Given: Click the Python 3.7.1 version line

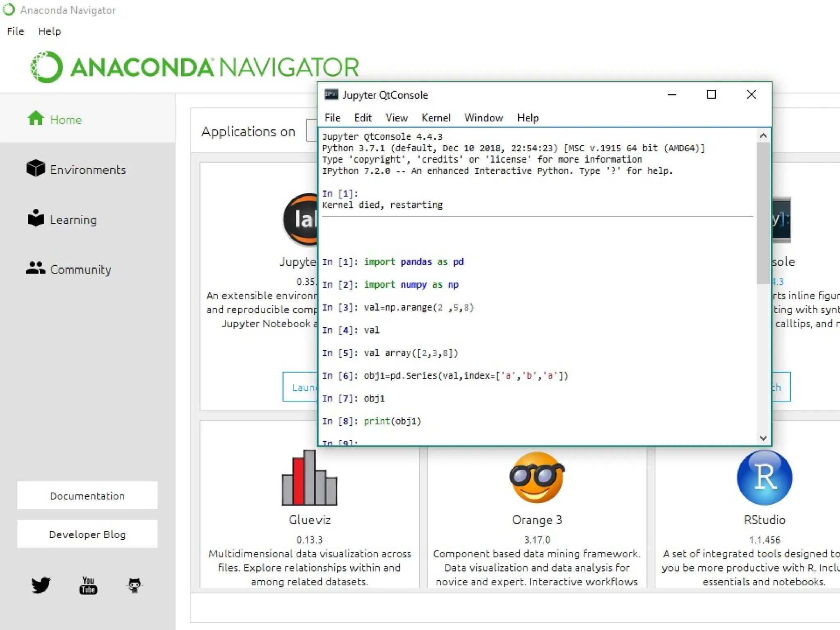Looking at the screenshot, I should tap(514, 148).
